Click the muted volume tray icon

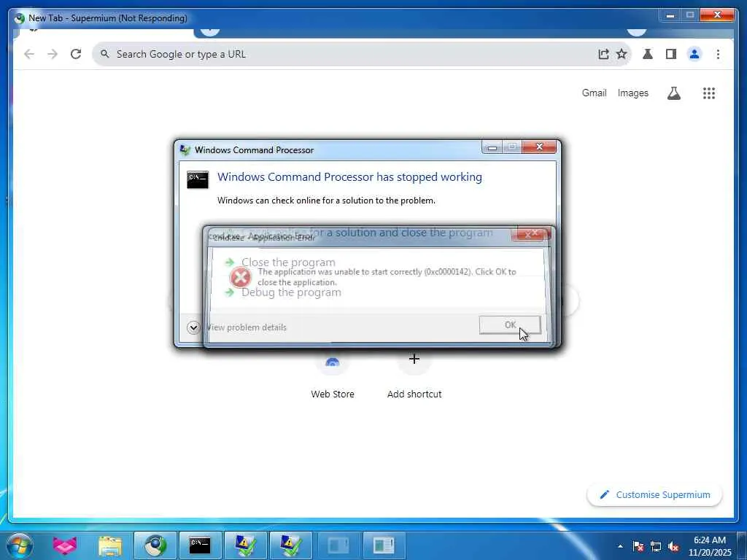(x=673, y=546)
